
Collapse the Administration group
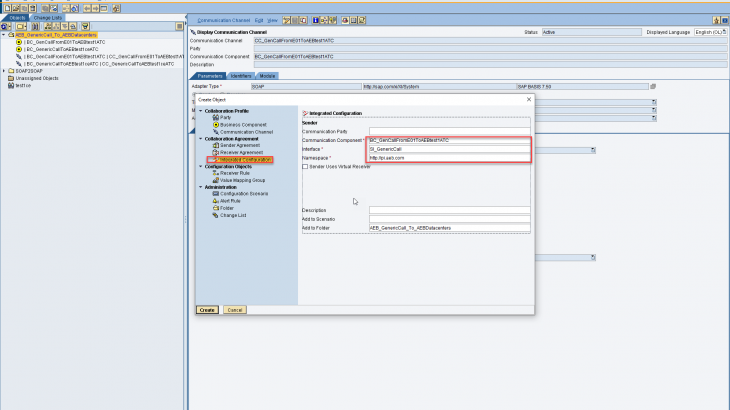(x=201, y=187)
